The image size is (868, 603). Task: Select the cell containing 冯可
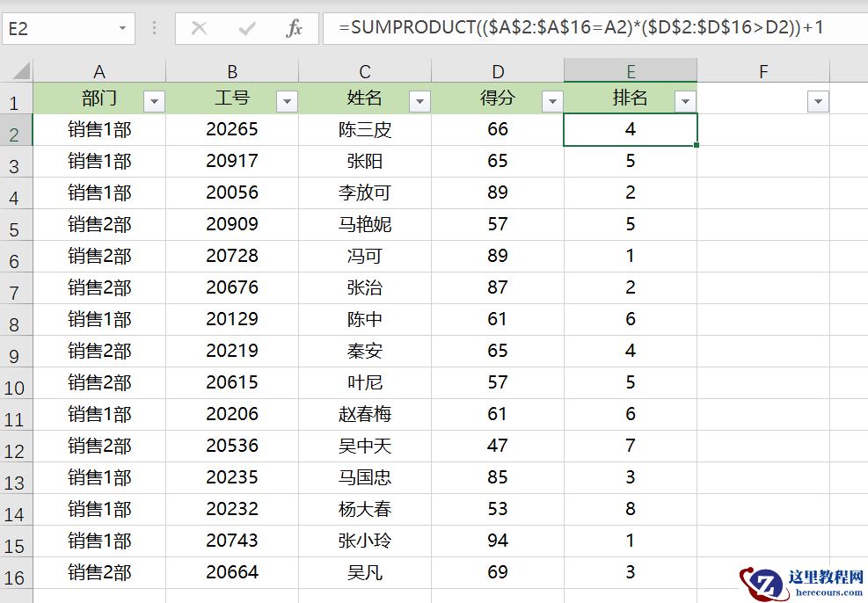coord(365,256)
